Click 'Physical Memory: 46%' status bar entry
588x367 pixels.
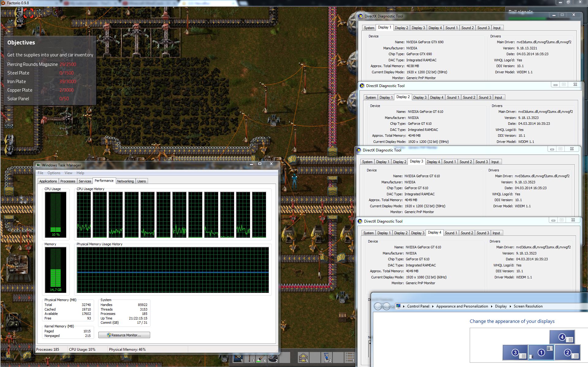click(127, 349)
